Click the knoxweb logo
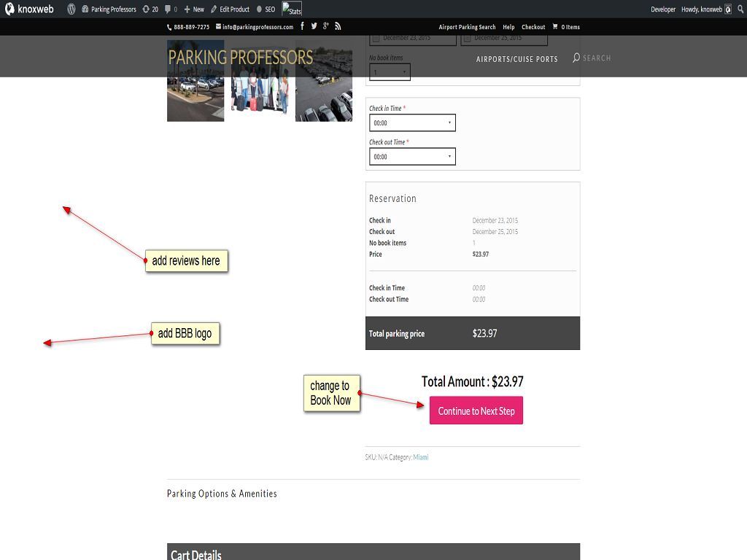747x560 pixels. [x=29, y=9]
